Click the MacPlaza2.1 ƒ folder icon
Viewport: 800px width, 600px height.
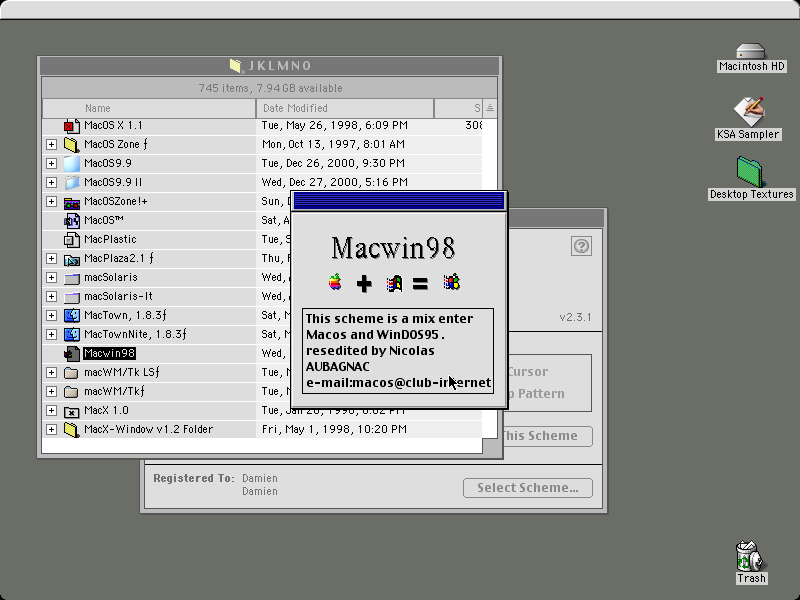71,259
